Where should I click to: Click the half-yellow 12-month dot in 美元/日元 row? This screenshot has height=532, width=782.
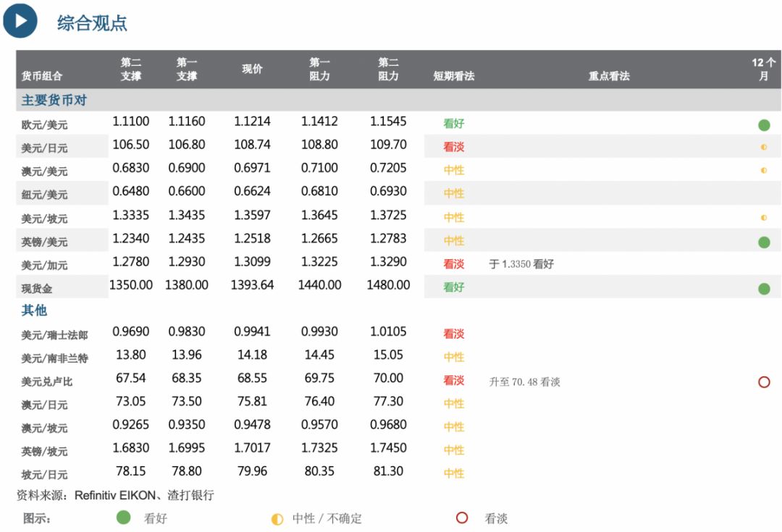(x=764, y=147)
